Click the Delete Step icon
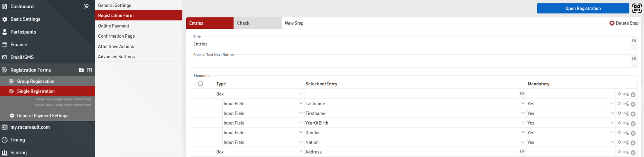Viewport: 644px width, 157px height. click(612, 23)
